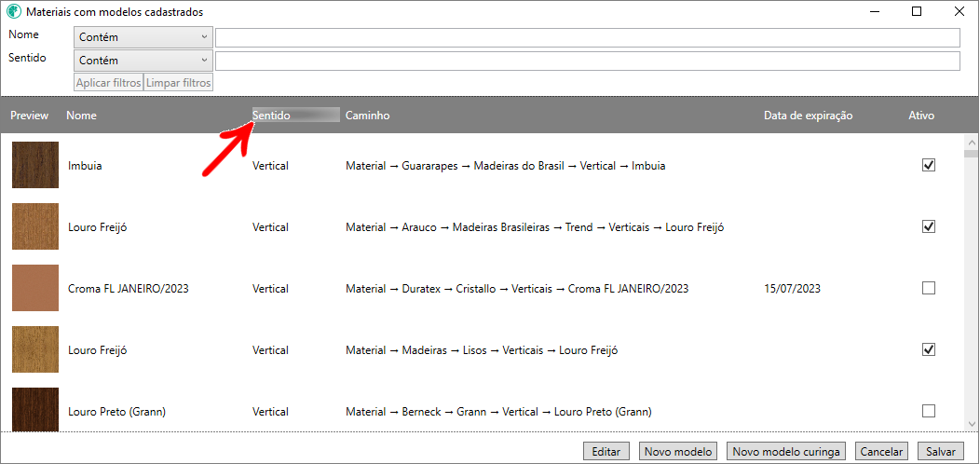Click the expiration date 15/07/2023
Viewport: 980px width, 464px height.
pyautogui.click(x=792, y=289)
